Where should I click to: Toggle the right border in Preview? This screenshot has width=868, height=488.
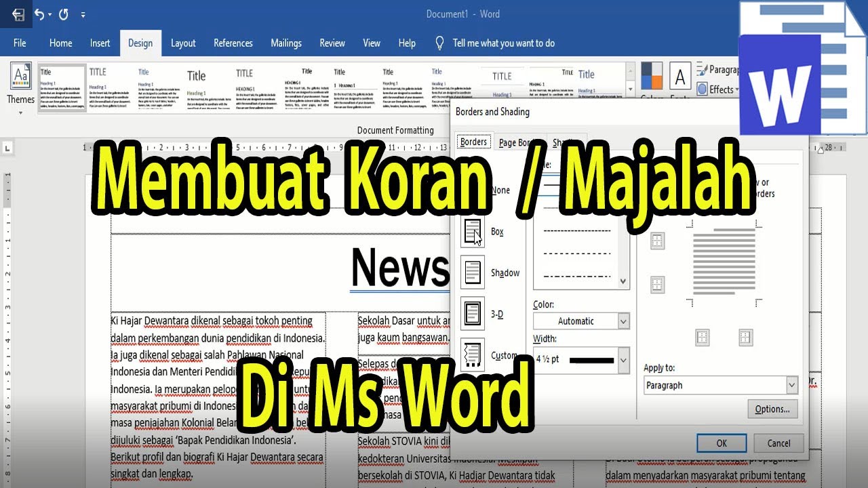pyautogui.click(x=746, y=337)
